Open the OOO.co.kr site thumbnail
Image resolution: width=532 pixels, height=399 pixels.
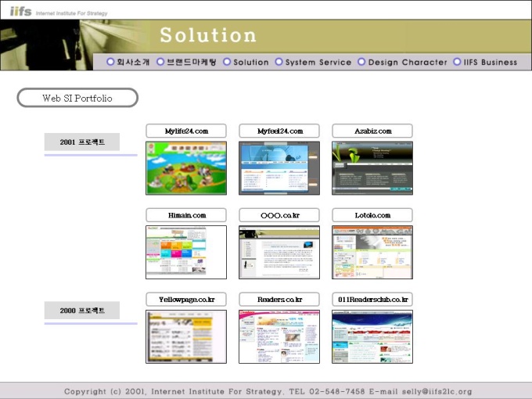click(279, 252)
